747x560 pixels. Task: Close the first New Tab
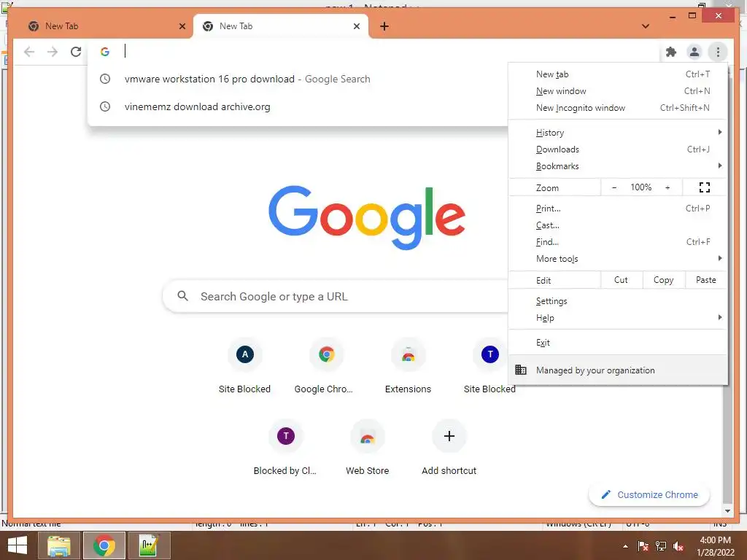[x=182, y=26]
